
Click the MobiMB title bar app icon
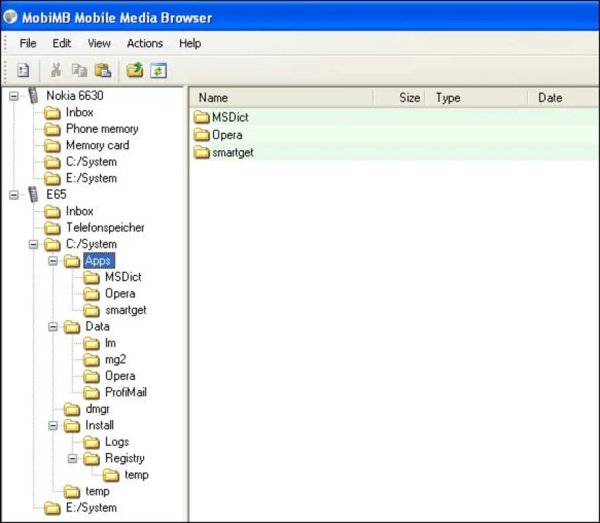(10, 17)
